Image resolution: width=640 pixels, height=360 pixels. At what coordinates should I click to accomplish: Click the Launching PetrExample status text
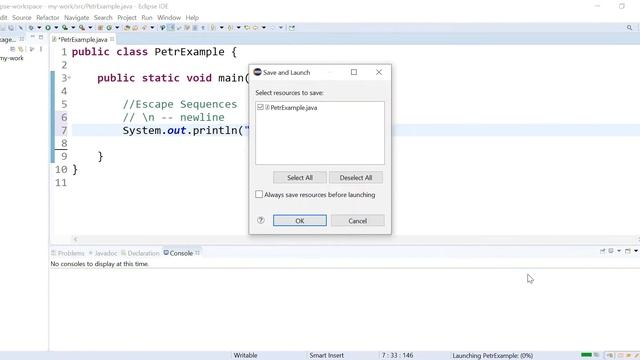coord(493,355)
